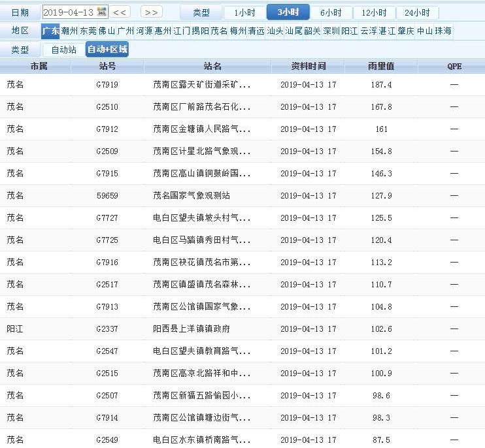Click the date input field 2019-04-13

coord(69,12)
